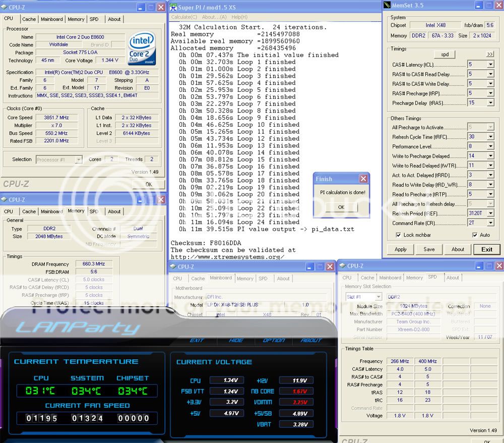Open OPTION in the LANParty monitor
Screen dimensions: 504x443
click(274, 341)
